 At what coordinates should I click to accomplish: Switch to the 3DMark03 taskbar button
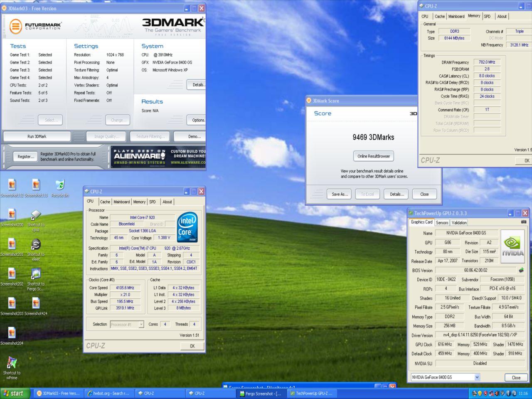click(x=58, y=393)
